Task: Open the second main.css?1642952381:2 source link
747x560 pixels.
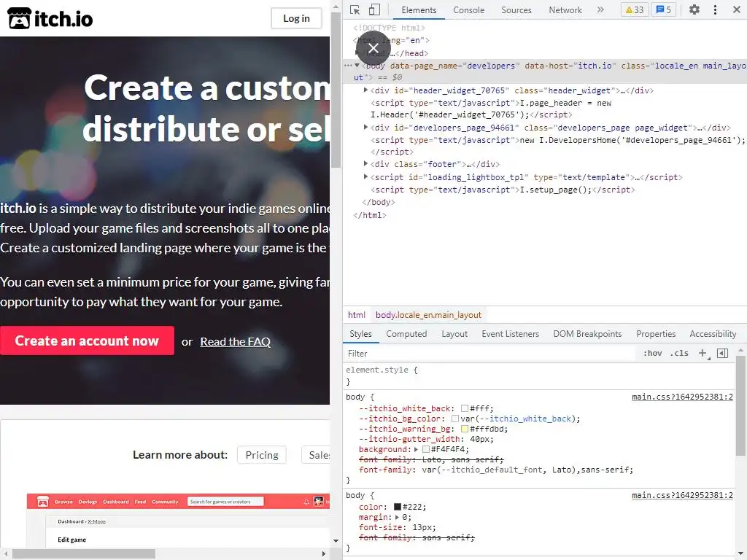Action: pyautogui.click(x=682, y=495)
